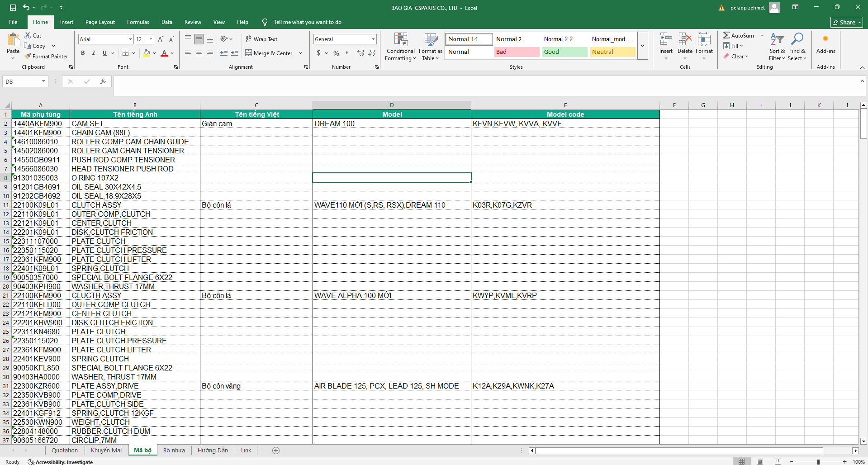Open the File menu
Image resolution: width=868 pixels, height=465 pixels.
[13, 22]
